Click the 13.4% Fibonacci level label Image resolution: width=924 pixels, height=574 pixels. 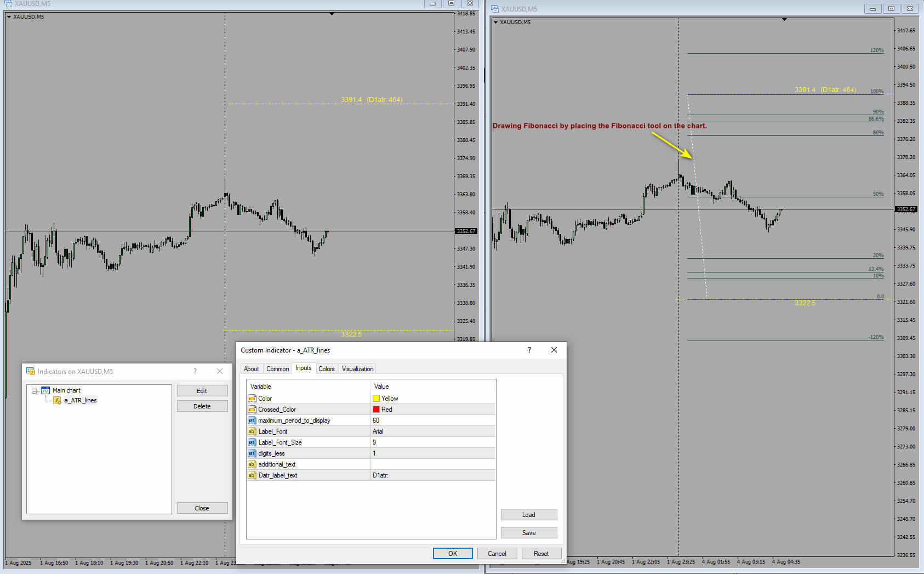[876, 269]
